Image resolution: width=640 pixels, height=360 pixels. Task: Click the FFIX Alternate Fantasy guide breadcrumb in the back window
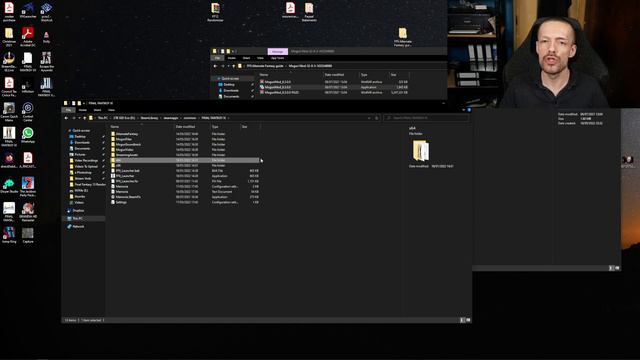click(x=264, y=66)
